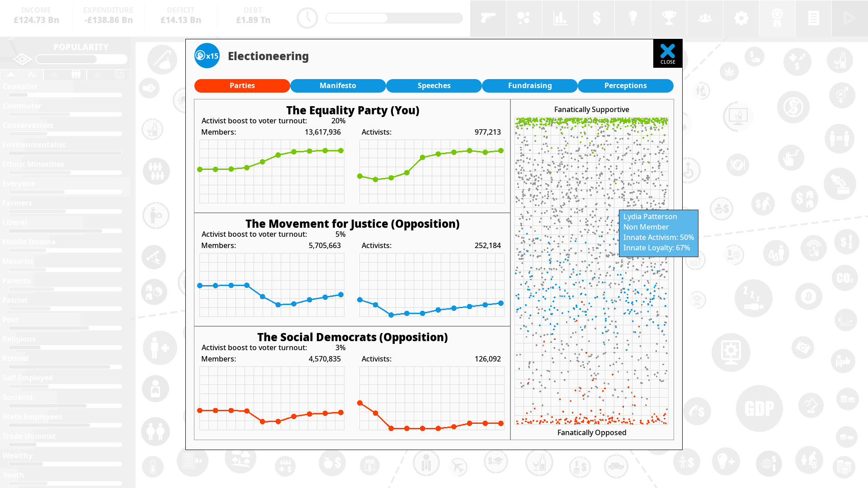Switch to the Manifesto tab
Viewport: 868px width, 488px height.
[x=338, y=85]
